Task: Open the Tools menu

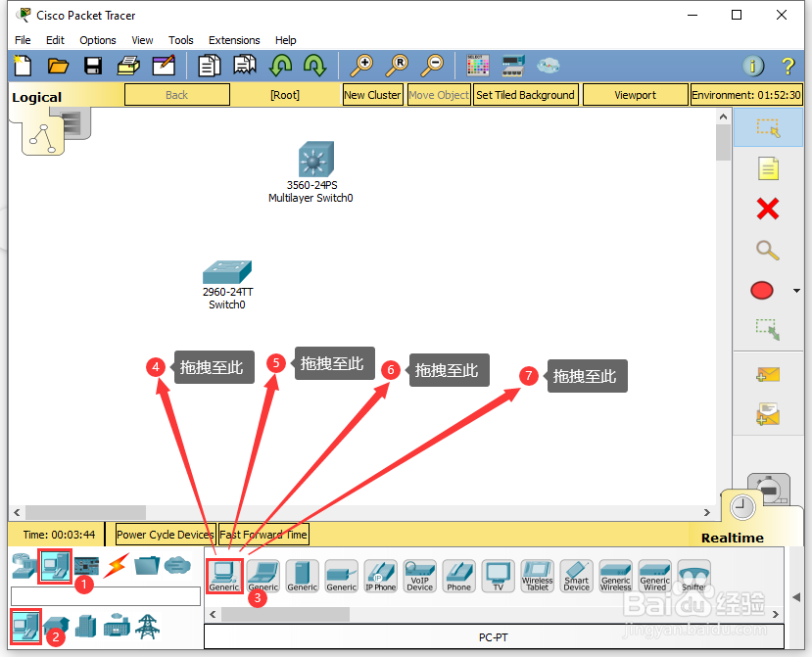Action: tap(181, 40)
